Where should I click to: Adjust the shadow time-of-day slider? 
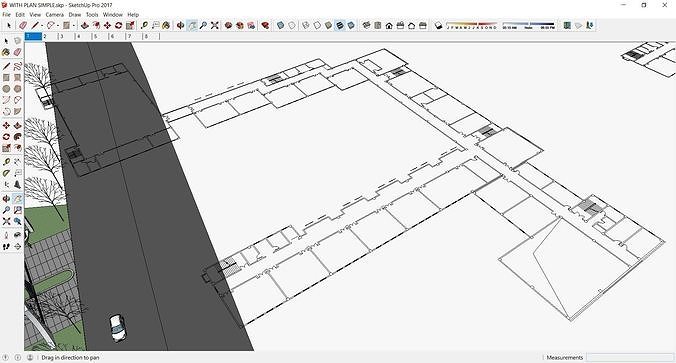[x=529, y=25]
